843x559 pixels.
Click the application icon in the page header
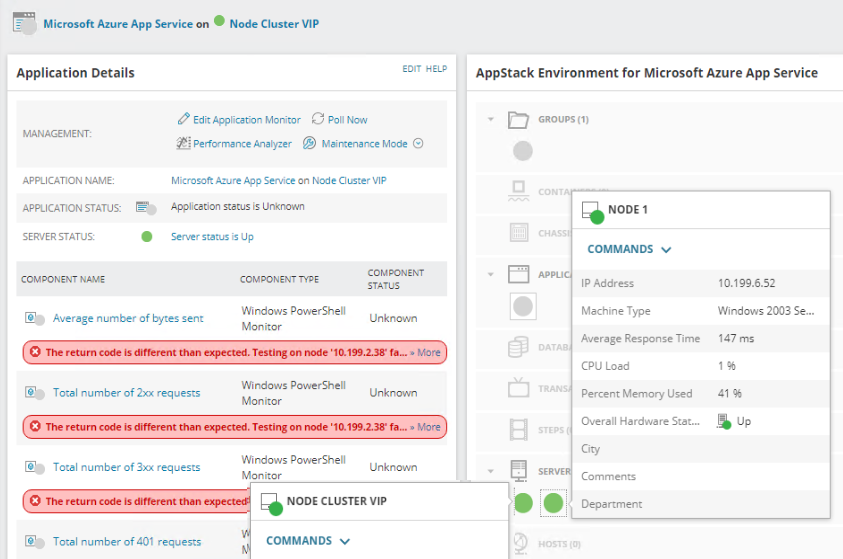click(x=24, y=24)
